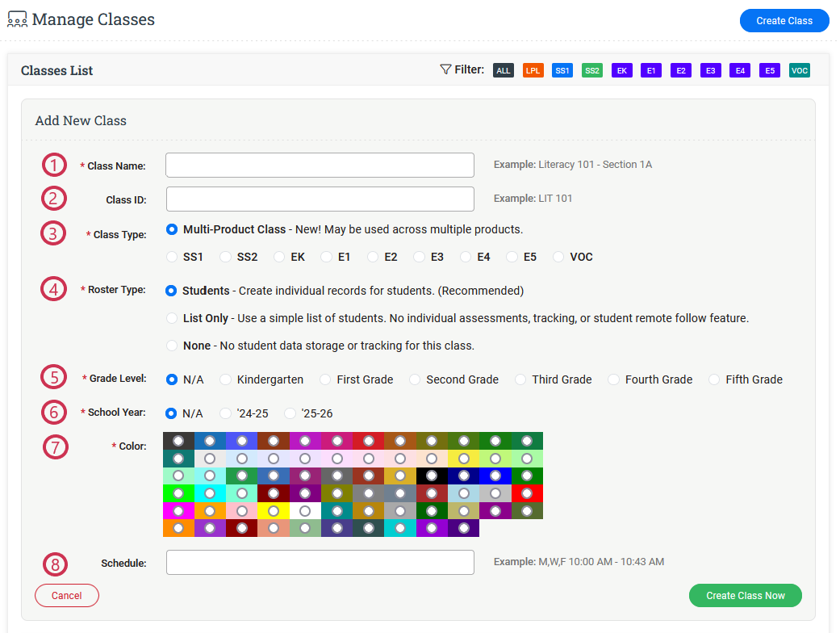The height and width of the screenshot is (633, 840).
Task: Click the Filter funnel icon
Action: (445, 69)
